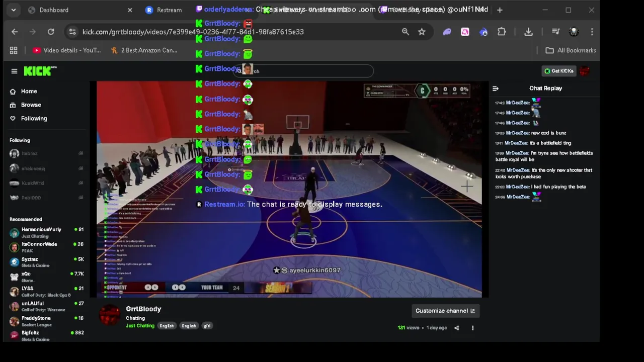The image size is (644, 362).
Task: Click the Kick search field
Action: click(x=304, y=71)
